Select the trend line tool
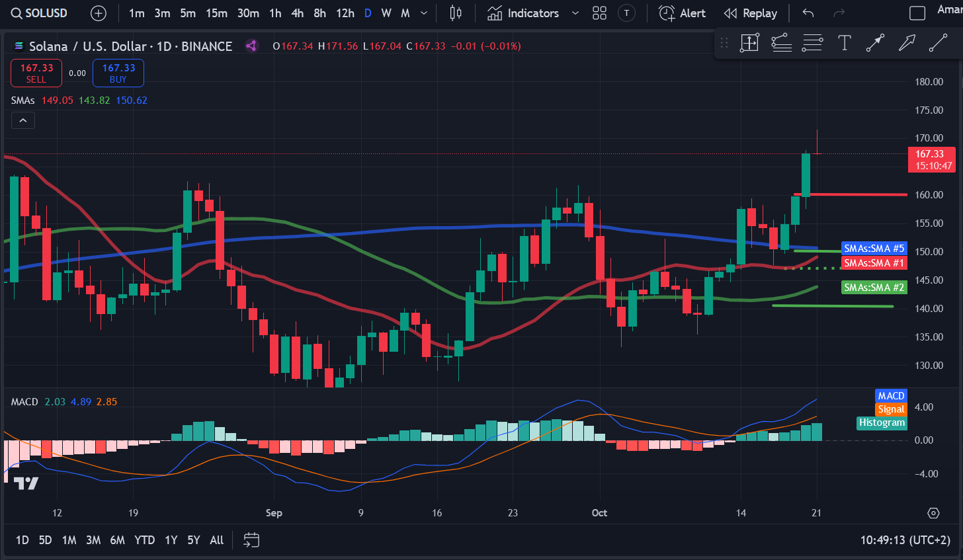 pos(938,43)
